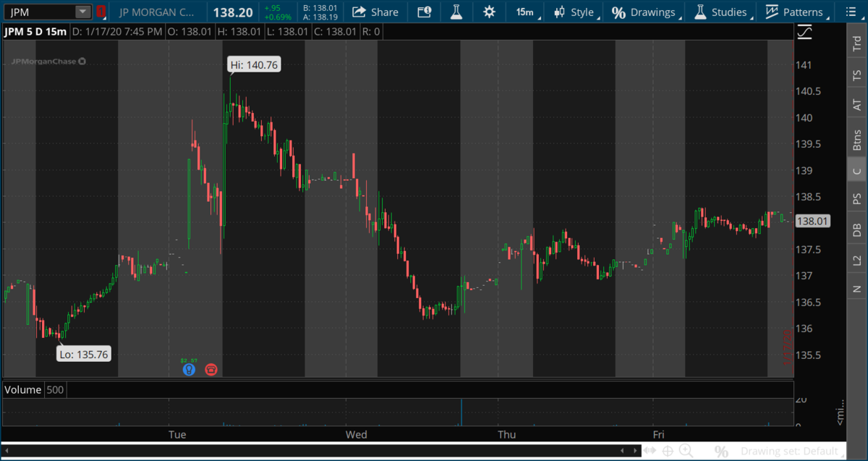
Task: Click the blue dividend bulb icon
Action: (189, 369)
